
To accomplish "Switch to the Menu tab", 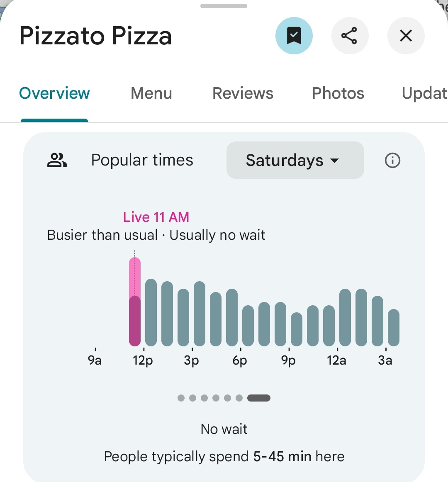I will (x=151, y=93).
